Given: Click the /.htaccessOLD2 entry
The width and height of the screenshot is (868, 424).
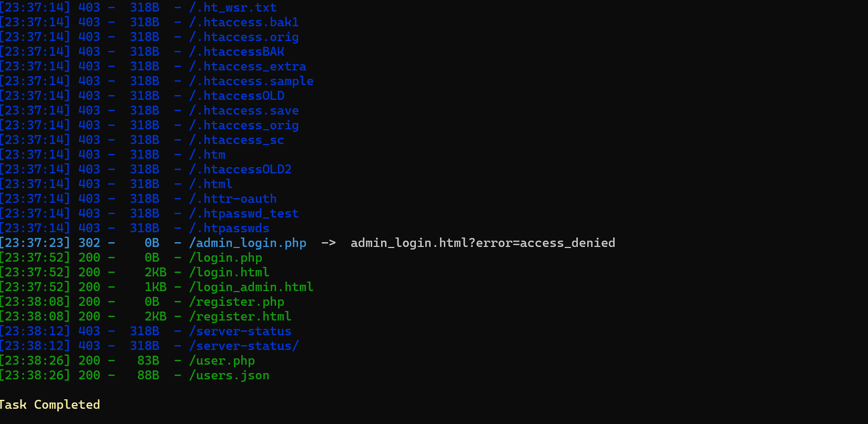Looking at the screenshot, I should (240, 170).
